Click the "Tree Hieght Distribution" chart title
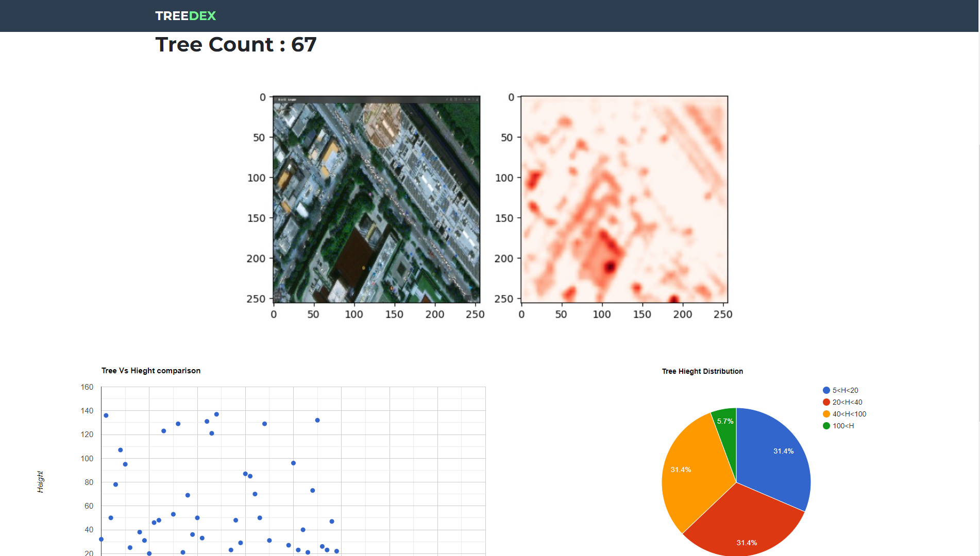Viewport: 980px width, 556px height. [x=702, y=371]
